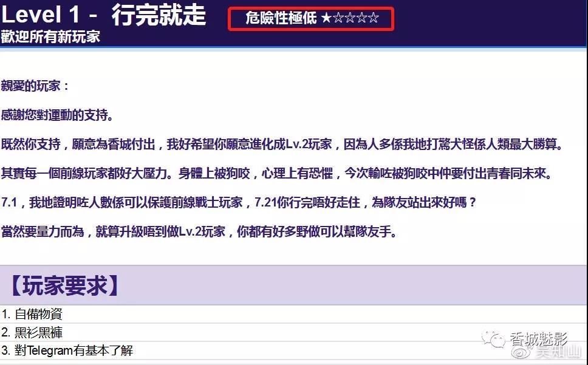This screenshot has height=365, width=588.
Task: Click the 香城魅影 watermark text
Action: click(537, 338)
